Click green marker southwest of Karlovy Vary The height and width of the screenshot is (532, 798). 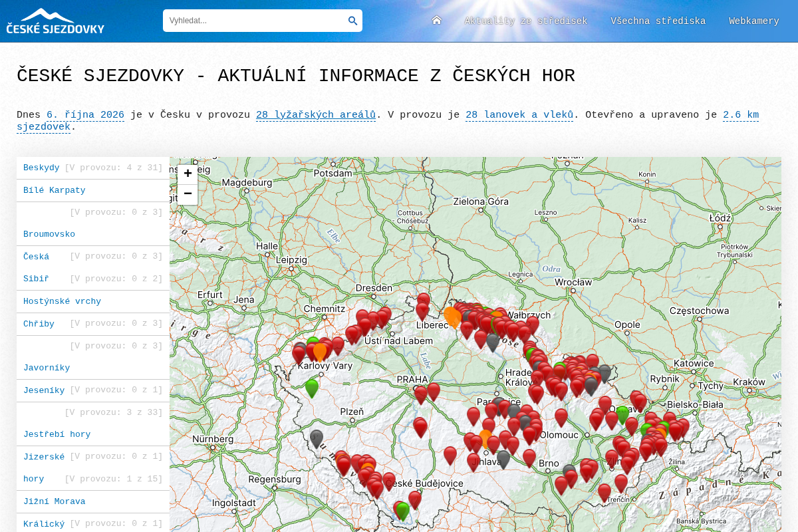[x=312, y=388]
